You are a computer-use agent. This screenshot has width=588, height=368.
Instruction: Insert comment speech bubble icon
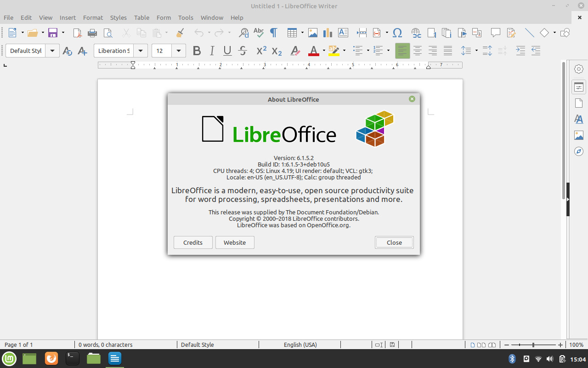pyautogui.click(x=495, y=33)
